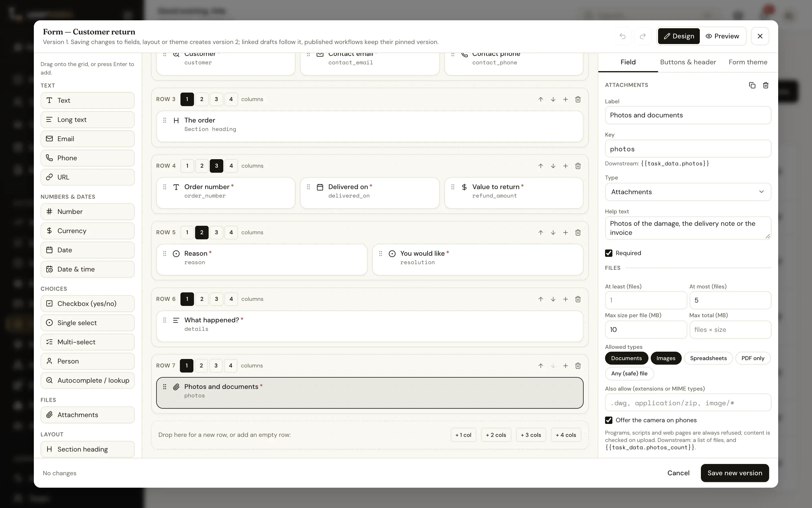Image resolution: width=812 pixels, height=508 pixels.
Task: Move Row 3 up with arrow icon
Action: [540, 99]
